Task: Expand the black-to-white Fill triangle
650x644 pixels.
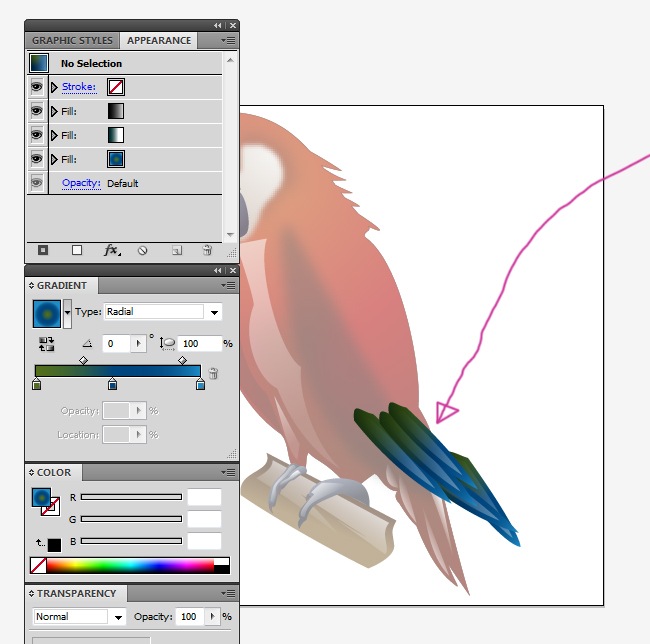Action: [x=54, y=111]
